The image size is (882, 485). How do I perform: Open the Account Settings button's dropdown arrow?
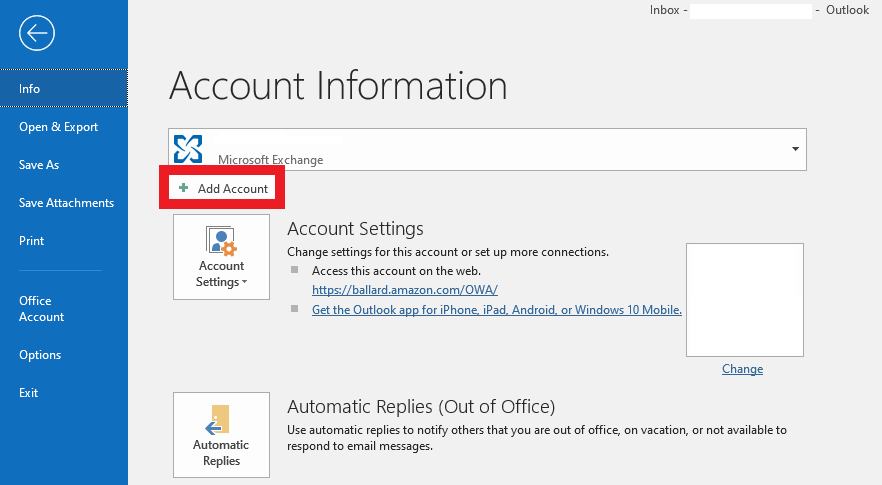(x=244, y=282)
